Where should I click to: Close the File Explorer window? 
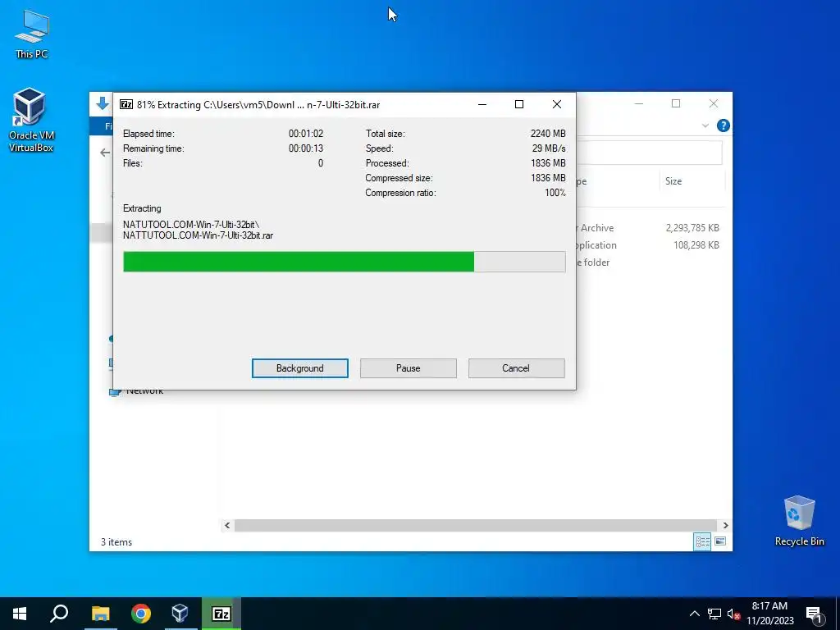714,103
